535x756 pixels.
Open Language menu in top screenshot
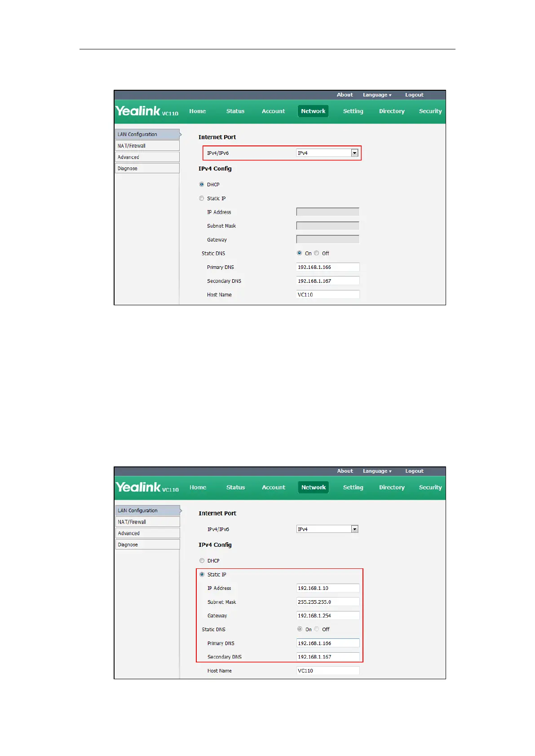[377, 95]
